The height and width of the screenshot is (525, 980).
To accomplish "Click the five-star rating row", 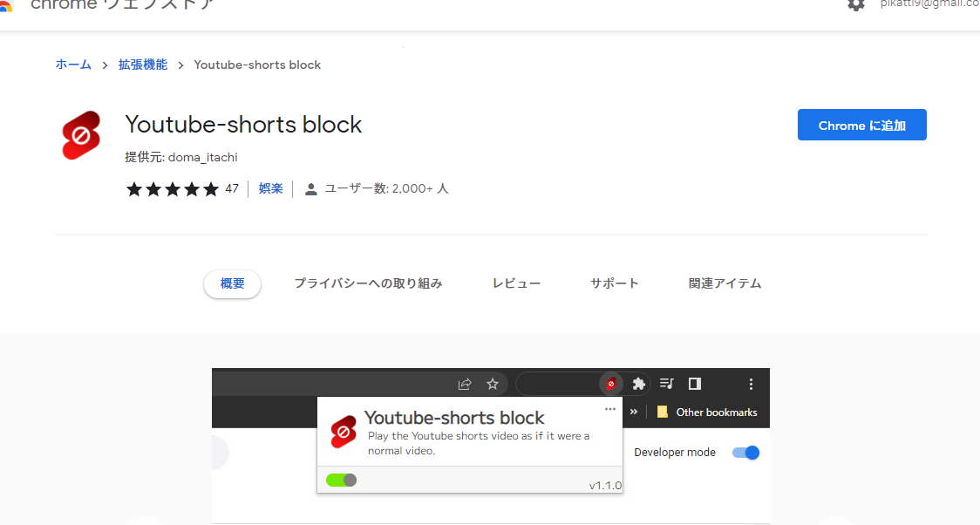I will tap(173, 188).
